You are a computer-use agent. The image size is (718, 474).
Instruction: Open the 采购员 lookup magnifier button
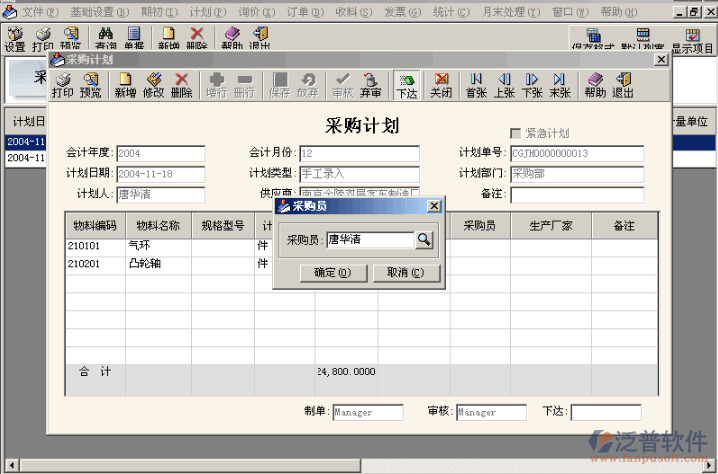pos(425,240)
